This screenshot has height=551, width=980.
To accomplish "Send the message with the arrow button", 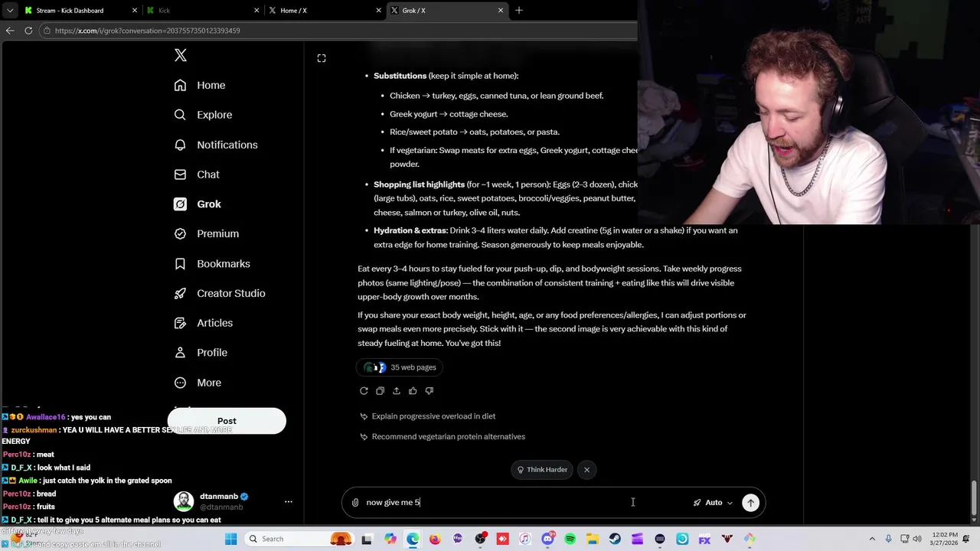I will coord(750,503).
